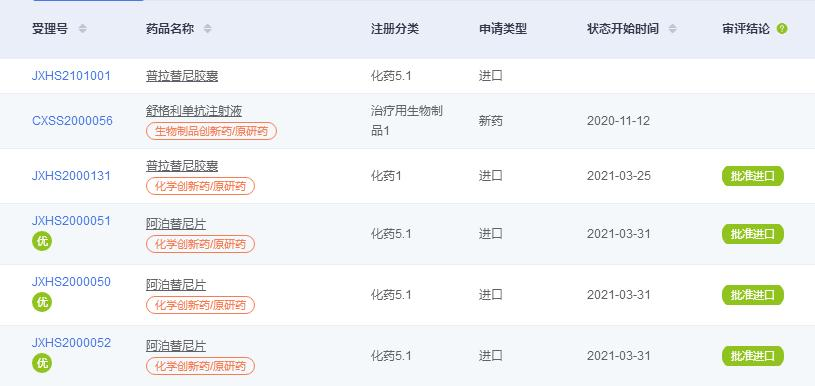Click 优 badge under JXHS2000052
Image resolution: width=815 pixels, height=386 pixels.
(x=42, y=363)
